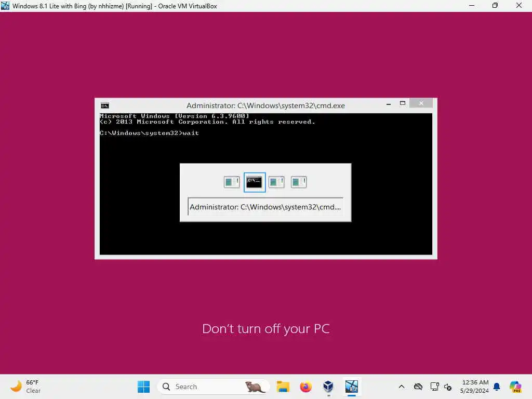The image size is (532, 399).
Task: Launch Firefox from the taskbar
Action: 305,387
